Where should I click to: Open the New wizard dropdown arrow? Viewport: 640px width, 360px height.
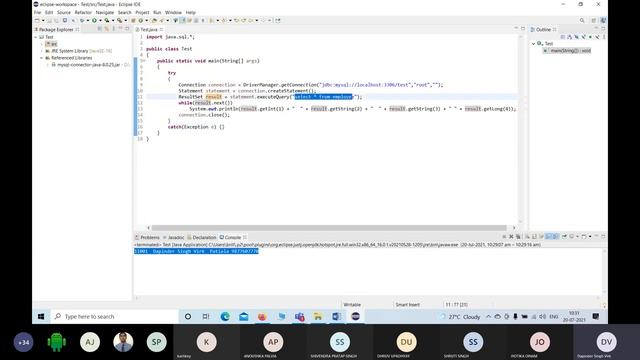(x=43, y=20)
